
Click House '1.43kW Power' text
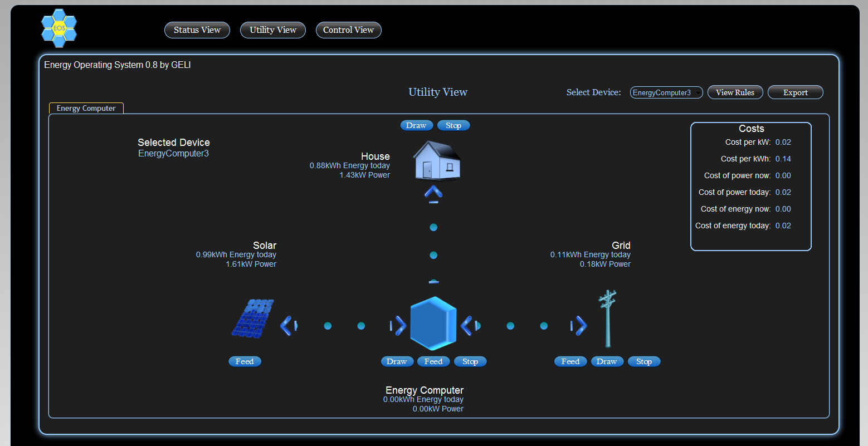365,175
